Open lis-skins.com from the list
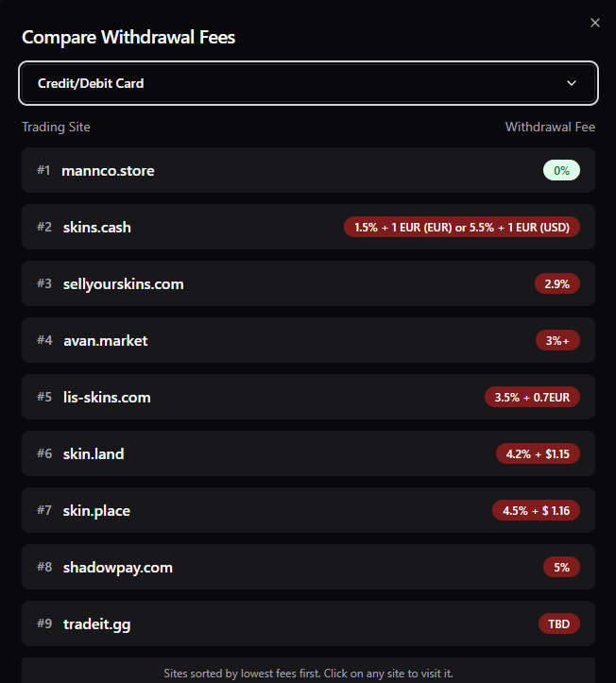616x683 pixels. point(107,398)
